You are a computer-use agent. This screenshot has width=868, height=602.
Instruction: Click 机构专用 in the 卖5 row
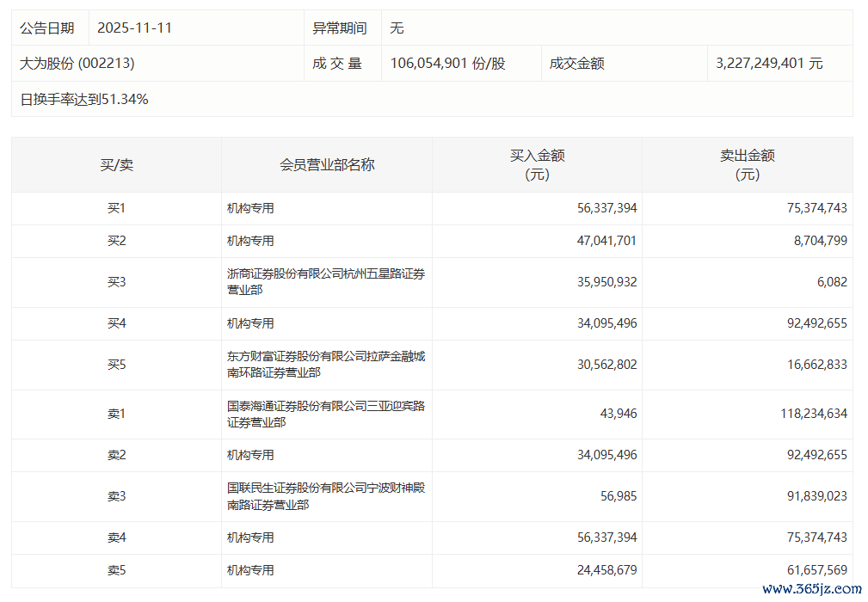coord(251,570)
